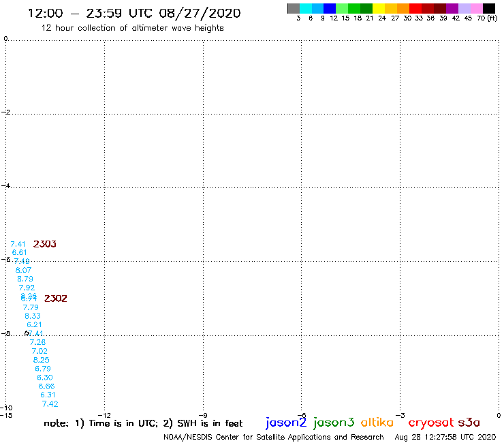Select the red 'cryosat' satellite label
The image size is (504, 443).
430,423
